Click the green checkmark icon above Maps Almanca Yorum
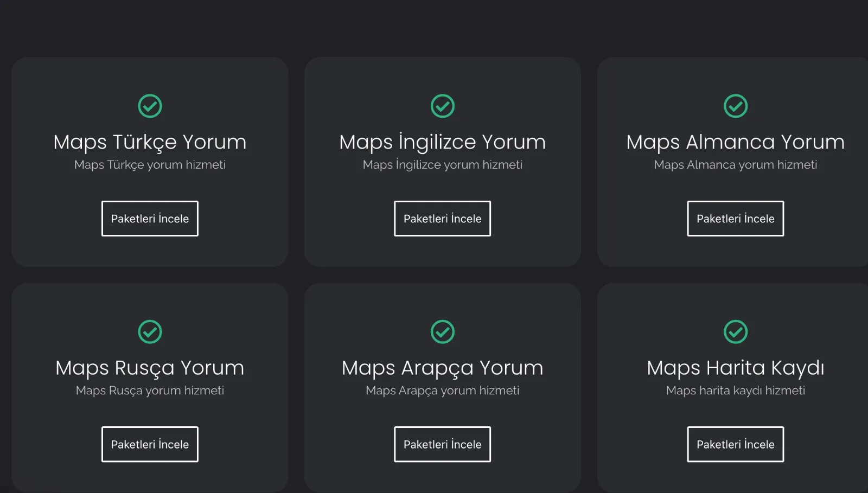Viewport: 868px width, 493px height. (736, 106)
